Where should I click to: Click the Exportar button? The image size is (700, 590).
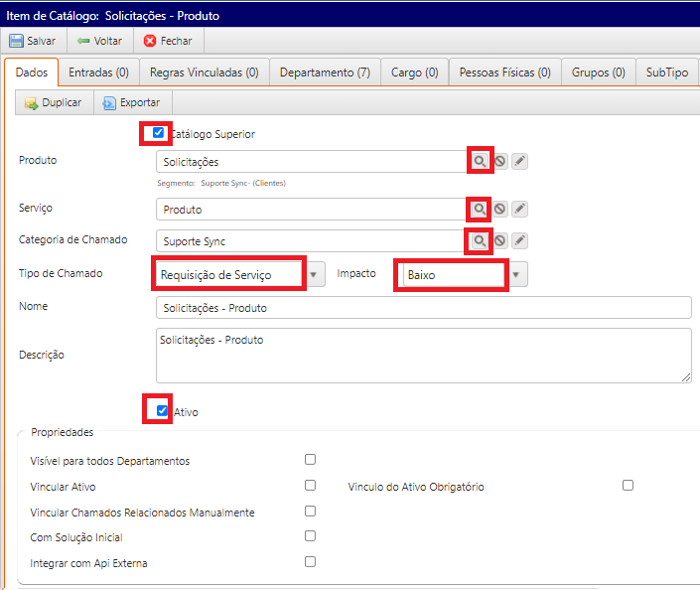(131, 102)
